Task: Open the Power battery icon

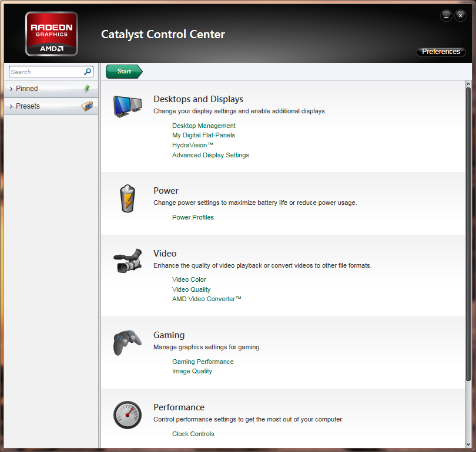Action: pos(128,198)
